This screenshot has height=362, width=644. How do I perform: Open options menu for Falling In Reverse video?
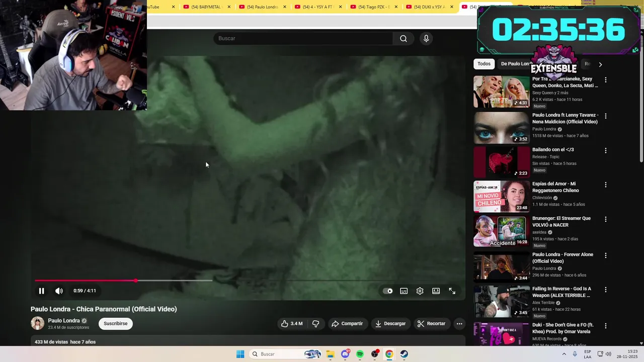pos(605,290)
